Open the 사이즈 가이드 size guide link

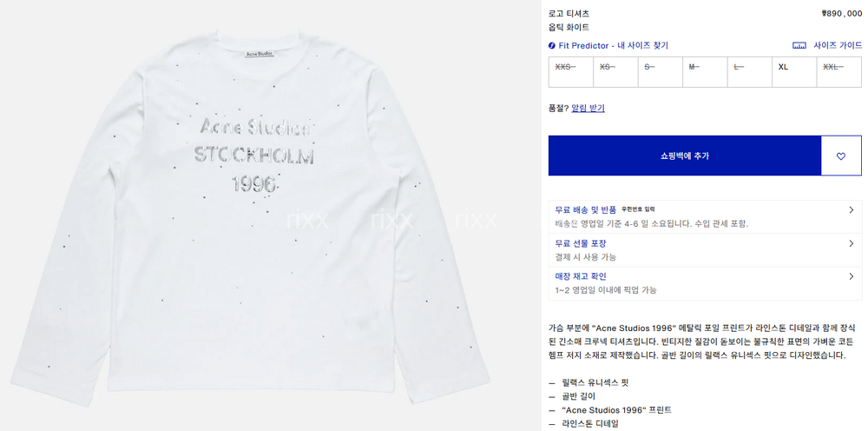838,46
